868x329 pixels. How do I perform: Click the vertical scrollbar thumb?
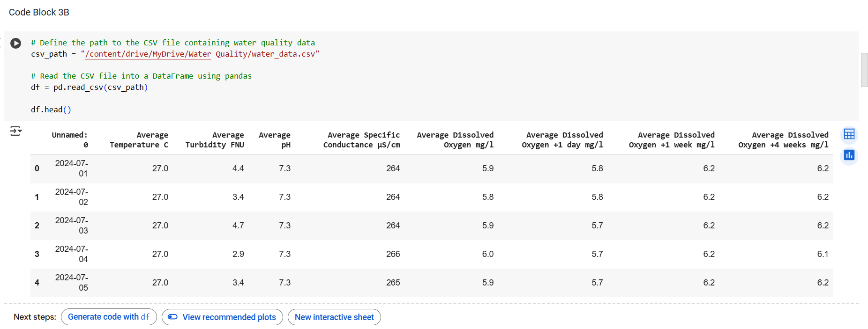click(x=864, y=70)
